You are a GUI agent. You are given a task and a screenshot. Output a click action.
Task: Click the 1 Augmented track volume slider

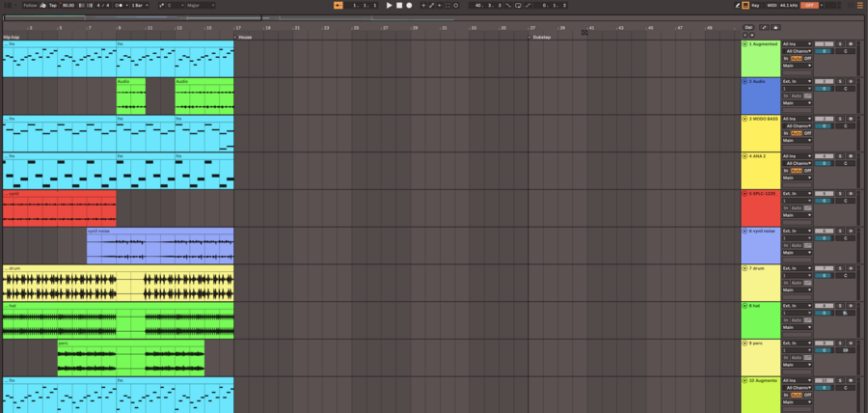824,51
